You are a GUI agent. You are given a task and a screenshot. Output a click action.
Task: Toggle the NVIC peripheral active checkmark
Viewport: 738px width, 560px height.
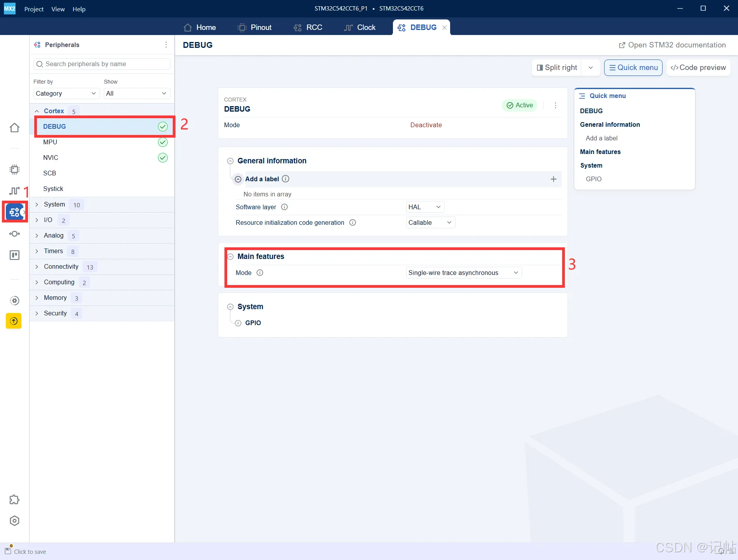(163, 157)
